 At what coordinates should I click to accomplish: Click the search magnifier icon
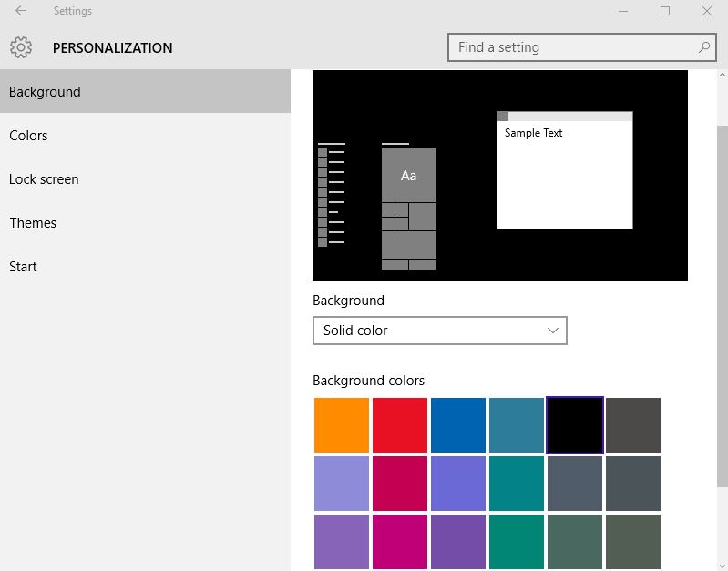coord(704,47)
